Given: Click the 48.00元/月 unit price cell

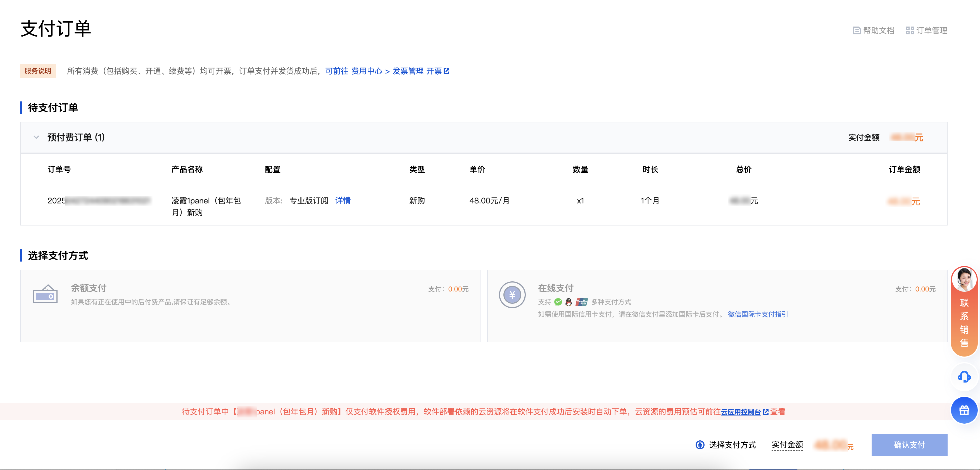Looking at the screenshot, I should pyautogui.click(x=489, y=201).
